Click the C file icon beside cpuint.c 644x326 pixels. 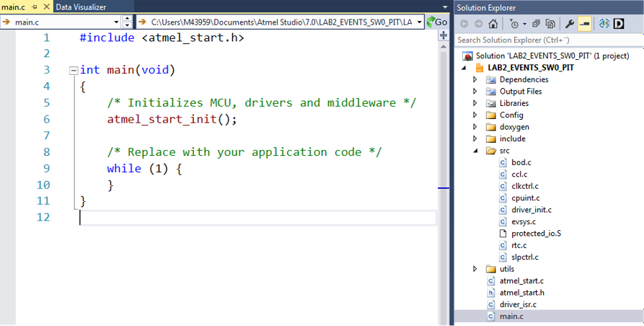pos(503,198)
